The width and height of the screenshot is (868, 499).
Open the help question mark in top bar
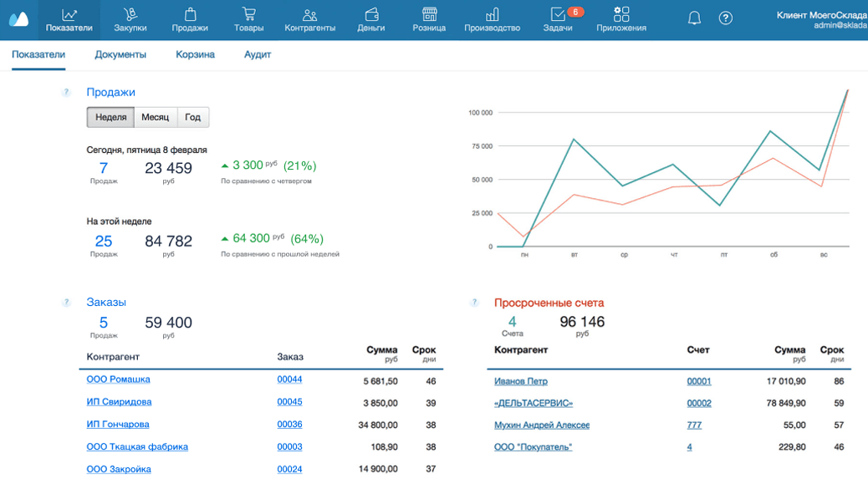pos(726,18)
